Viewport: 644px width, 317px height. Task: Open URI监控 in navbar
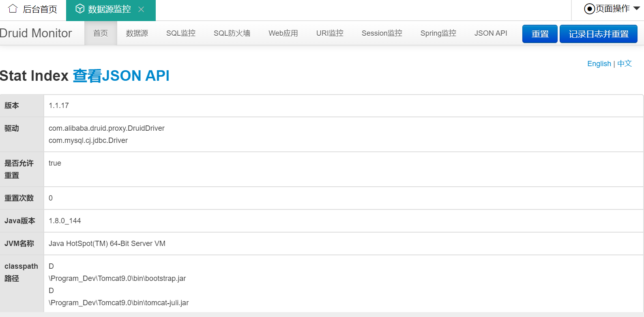pos(330,33)
